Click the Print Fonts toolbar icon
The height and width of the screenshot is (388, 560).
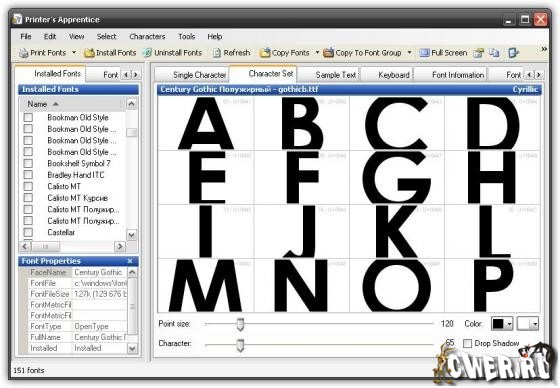tap(24, 53)
